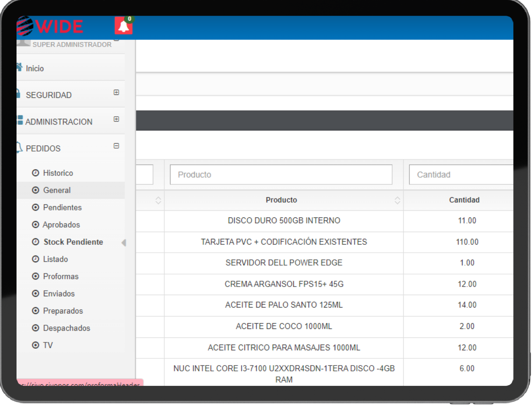Select General in Pedidos submenu
Image resolution: width=532 pixels, height=405 pixels.
point(57,190)
